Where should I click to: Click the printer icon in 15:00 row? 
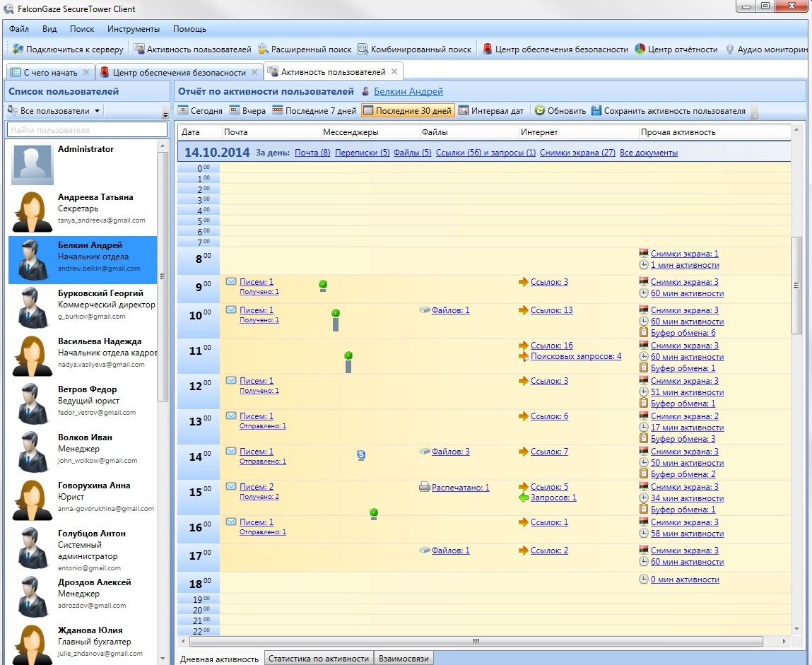pos(424,487)
